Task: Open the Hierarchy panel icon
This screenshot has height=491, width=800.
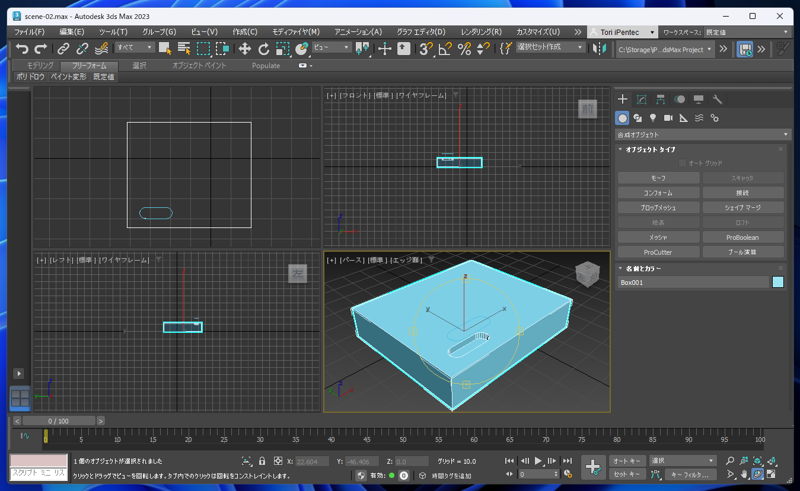Action: coord(661,99)
